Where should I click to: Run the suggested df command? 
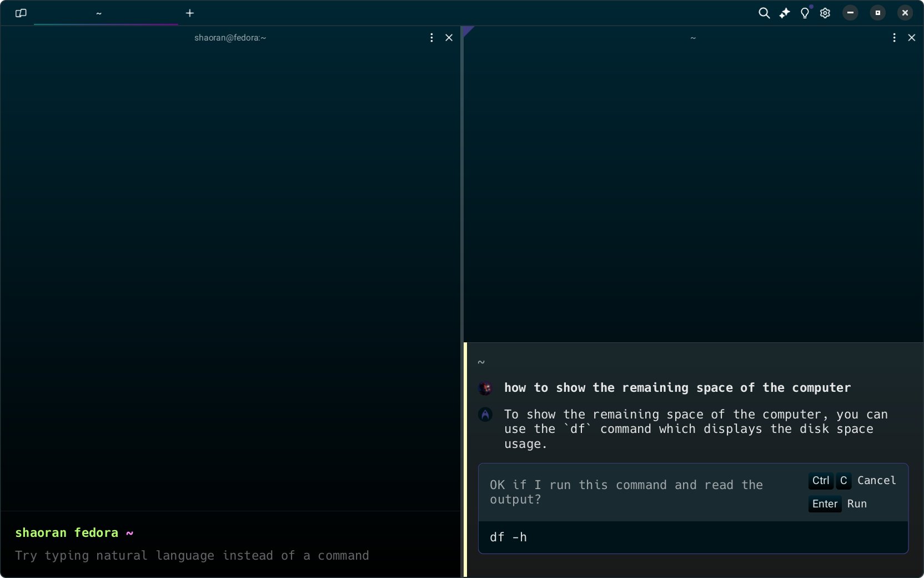[857, 504]
